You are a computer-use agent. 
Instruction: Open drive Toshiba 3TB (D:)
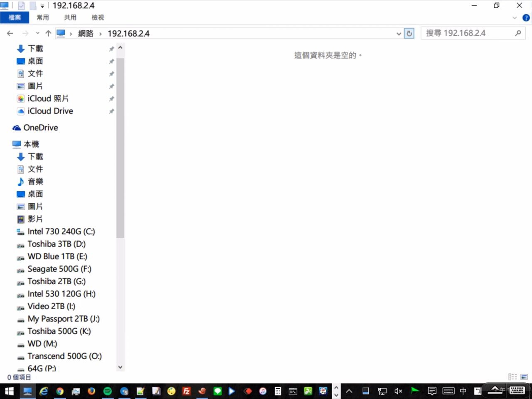pyautogui.click(x=56, y=244)
